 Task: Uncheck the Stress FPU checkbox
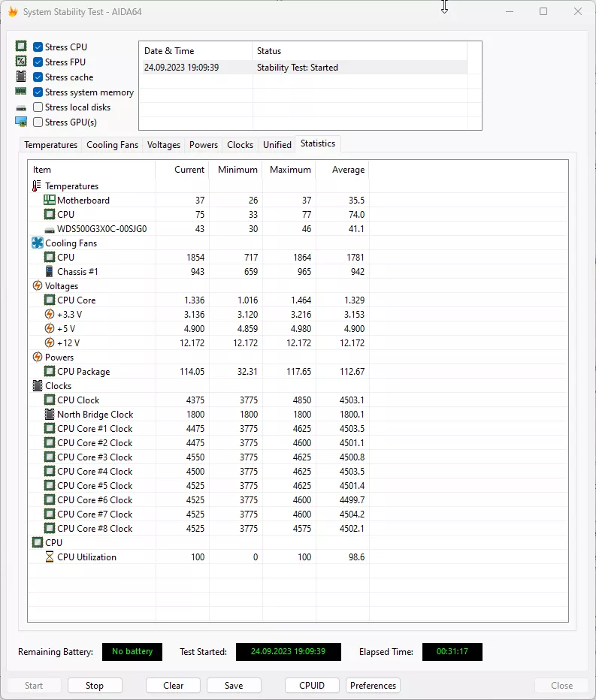(x=38, y=62)
